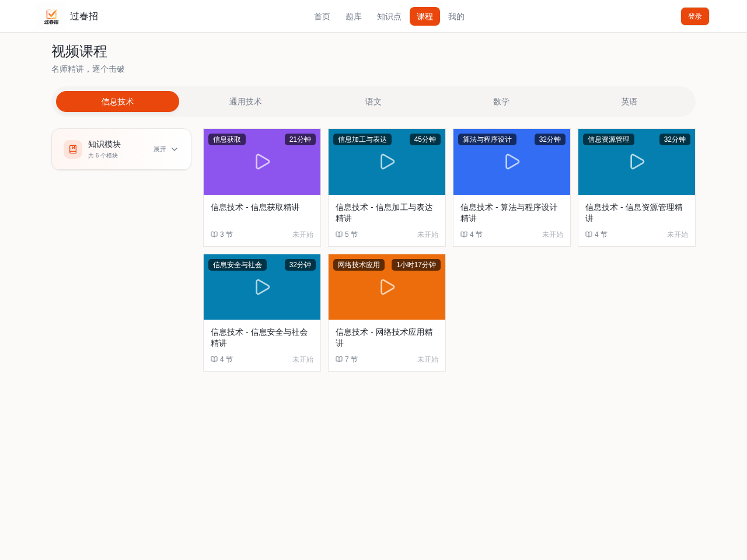Screen dimensions: 747x560
Task: Go to 首页 in navigation
Action: coord(322,16)
